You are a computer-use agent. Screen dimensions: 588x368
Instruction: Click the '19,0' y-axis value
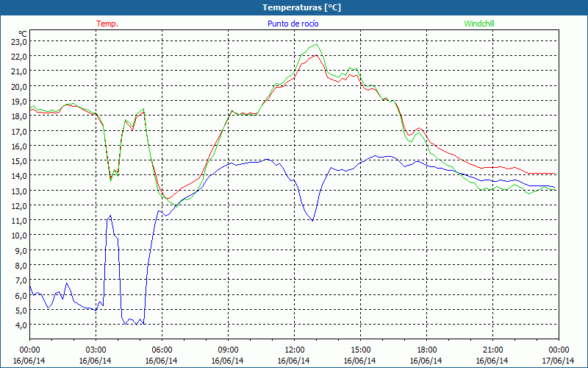pos(19,102)
